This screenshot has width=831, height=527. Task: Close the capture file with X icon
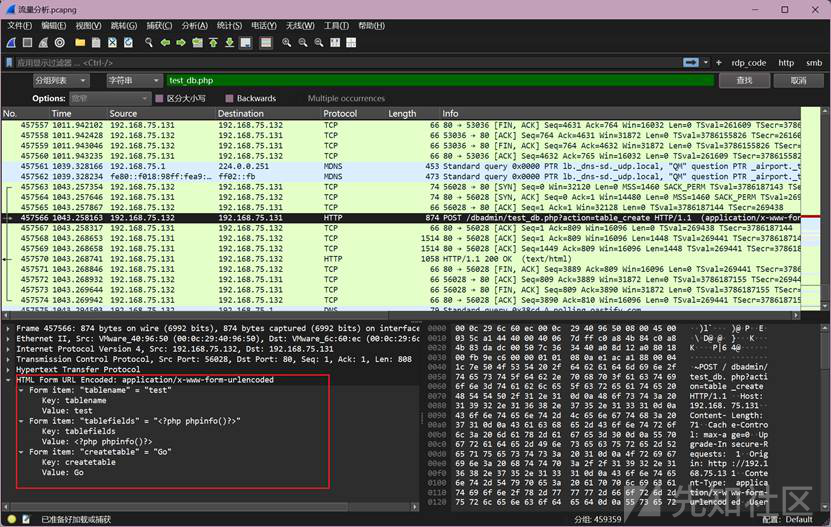click(112, 42)
